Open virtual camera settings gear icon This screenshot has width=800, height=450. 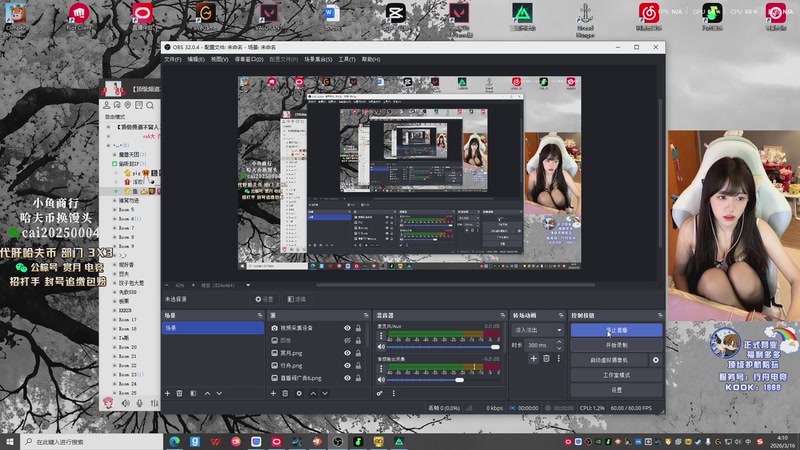pyautogui.click(x=656, y=359)
